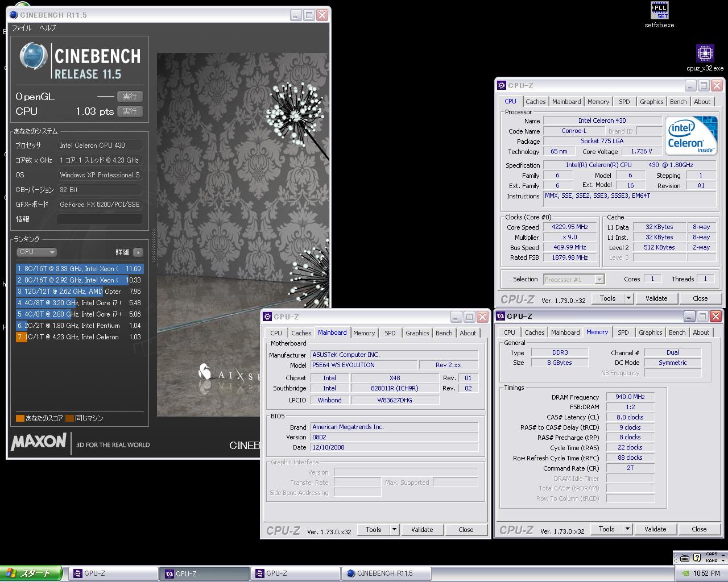The image size is (728, 582).
Task: Click the DRAM Frequency 940.0 MHz value
Action: [630, 397]
